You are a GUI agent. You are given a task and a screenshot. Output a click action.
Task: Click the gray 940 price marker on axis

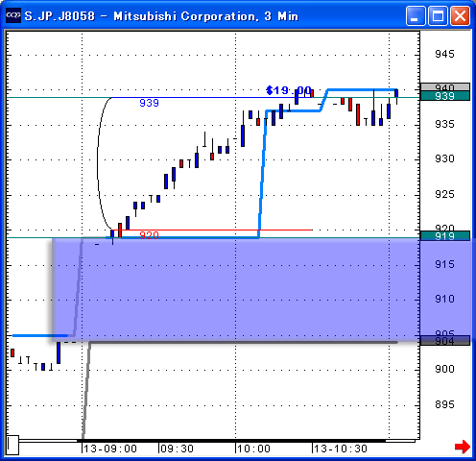point(445,87)
